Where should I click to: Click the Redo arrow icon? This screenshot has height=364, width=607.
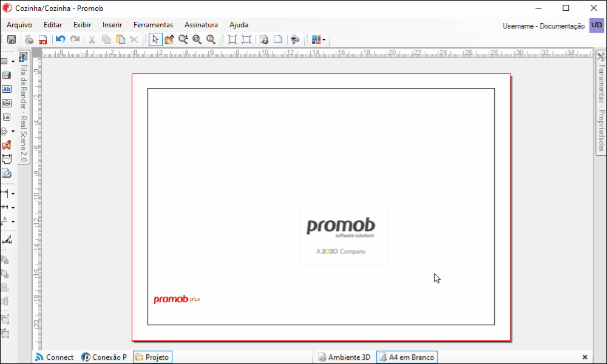(x=75, y=39)
